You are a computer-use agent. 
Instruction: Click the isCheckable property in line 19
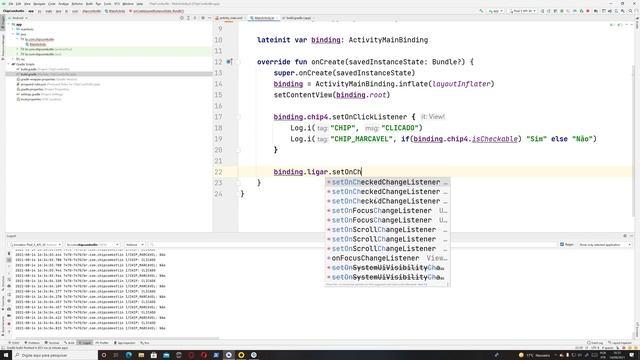[x=495, y=139]
